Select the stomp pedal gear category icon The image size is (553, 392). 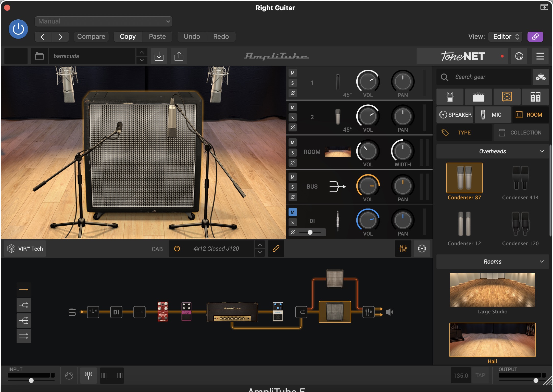[x=450, y=97]
